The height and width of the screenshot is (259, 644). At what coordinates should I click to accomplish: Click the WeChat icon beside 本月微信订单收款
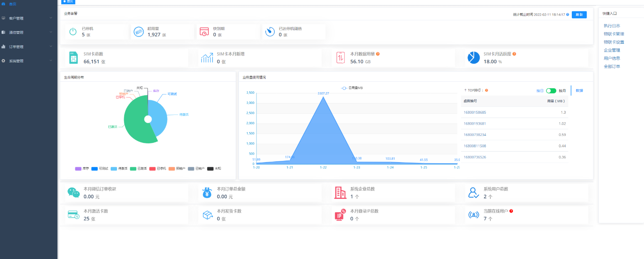point(73,192)
